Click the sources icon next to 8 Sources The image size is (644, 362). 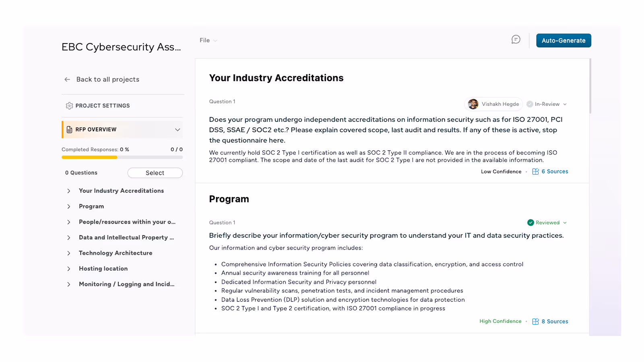click(535, 321)
